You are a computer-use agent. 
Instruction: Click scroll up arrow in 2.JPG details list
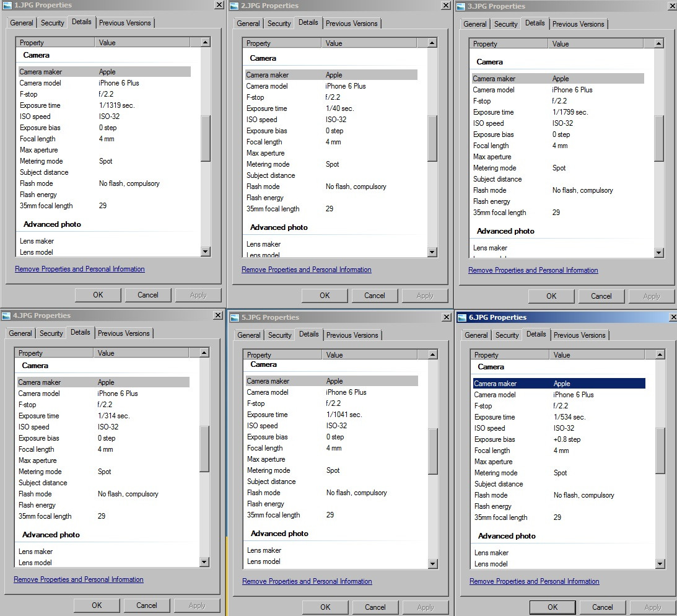432,43
